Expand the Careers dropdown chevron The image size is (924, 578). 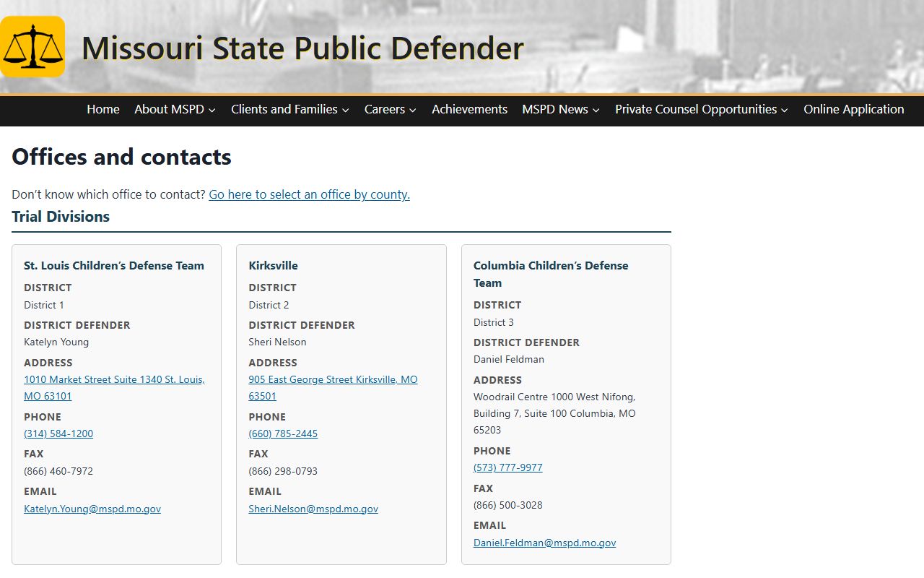click(412, 110)
